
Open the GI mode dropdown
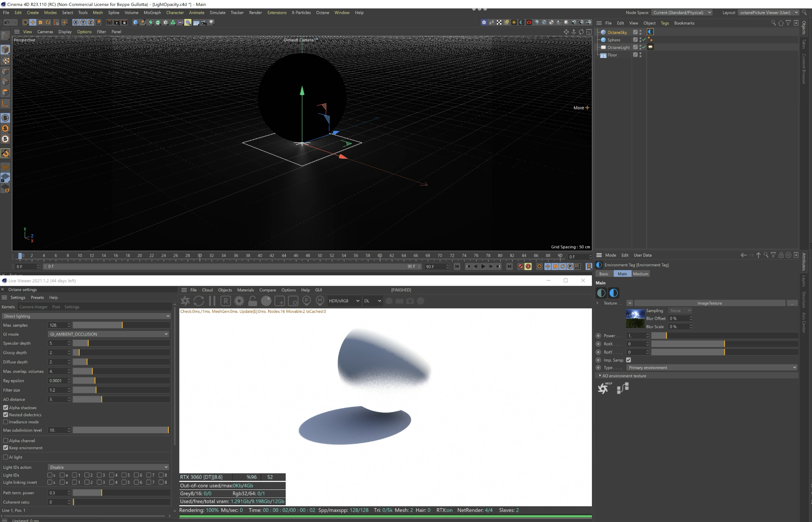108,334
